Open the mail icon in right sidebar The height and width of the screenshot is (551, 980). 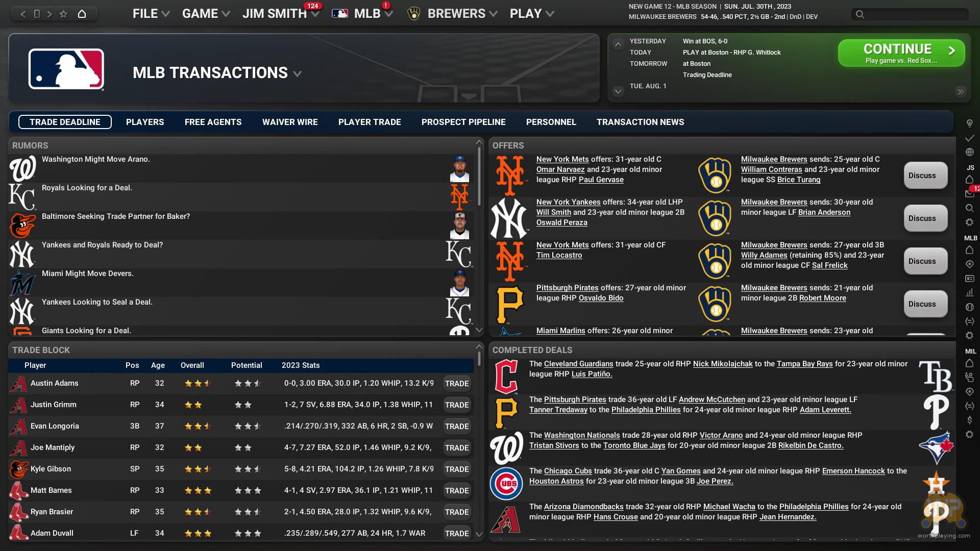pyautogui.click(x=969, y=194)
